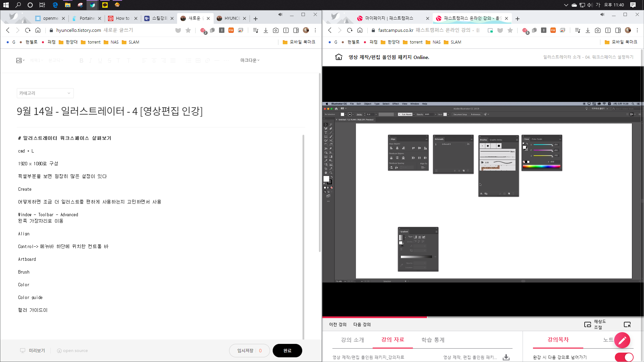Image resolution: width=644 pixels, height=362 pixels.
Task: Click the red video progress bar
Action: 374,317
